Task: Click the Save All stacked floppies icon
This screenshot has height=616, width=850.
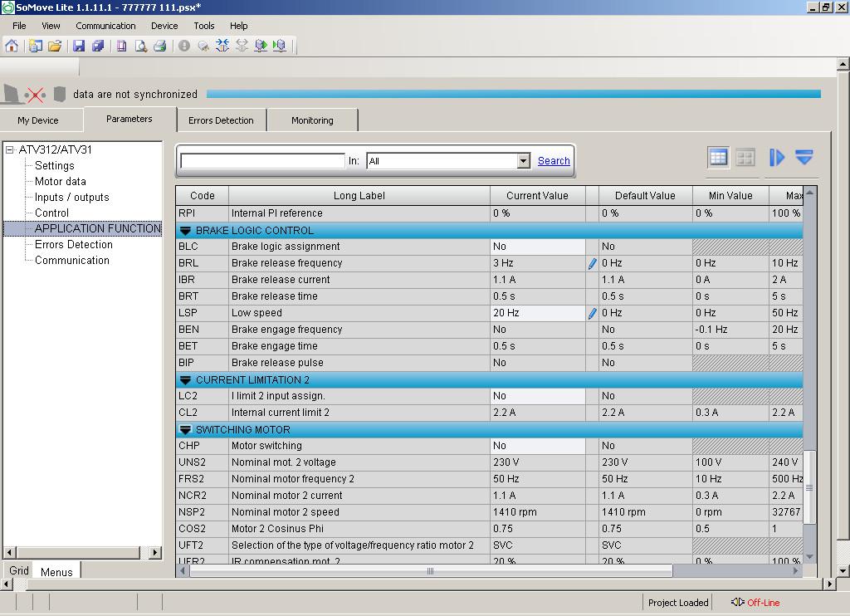Action: pos(98,46)
